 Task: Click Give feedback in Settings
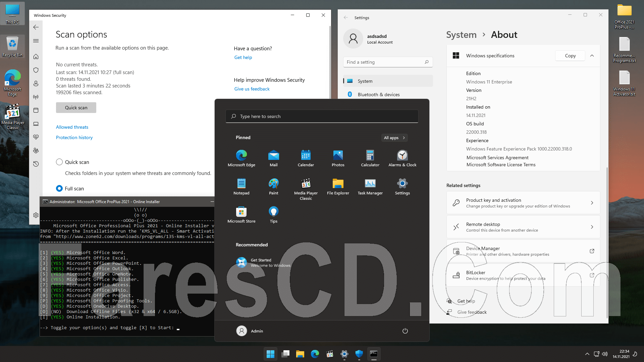pos(472,312)
